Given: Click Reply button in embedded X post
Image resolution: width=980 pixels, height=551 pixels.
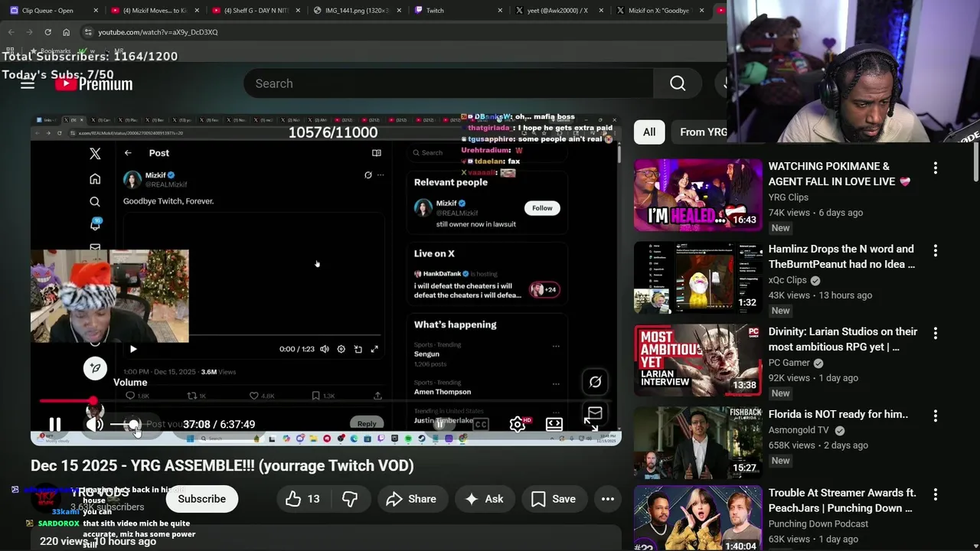Looking at the screenshot, I should pyautogui.click(x=367, y=424).
